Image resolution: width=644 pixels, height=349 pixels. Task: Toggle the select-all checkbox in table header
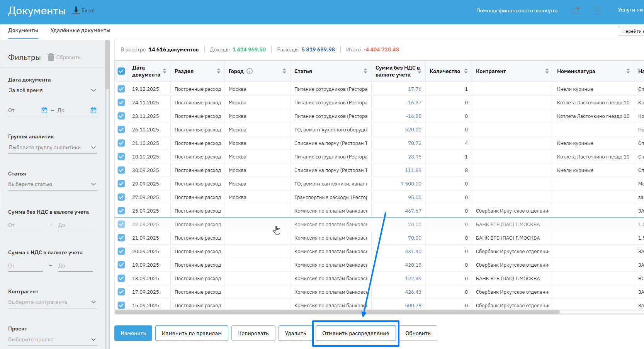click(x=121, y=71)
